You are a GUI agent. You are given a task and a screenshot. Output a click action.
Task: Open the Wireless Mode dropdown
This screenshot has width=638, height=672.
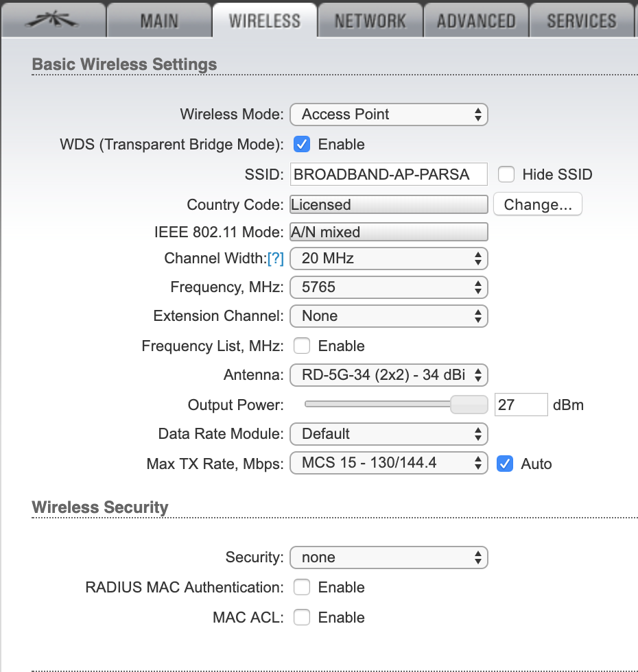pos(388,115)
